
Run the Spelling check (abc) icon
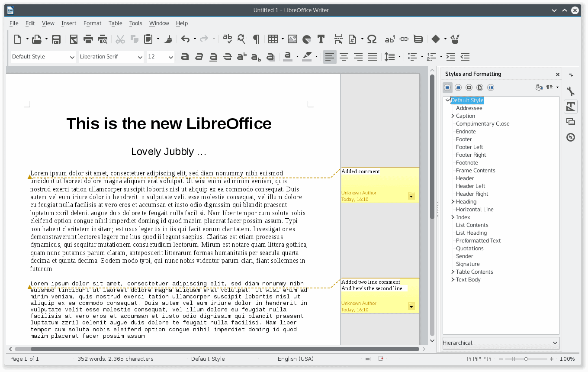[x=227, y=39]
